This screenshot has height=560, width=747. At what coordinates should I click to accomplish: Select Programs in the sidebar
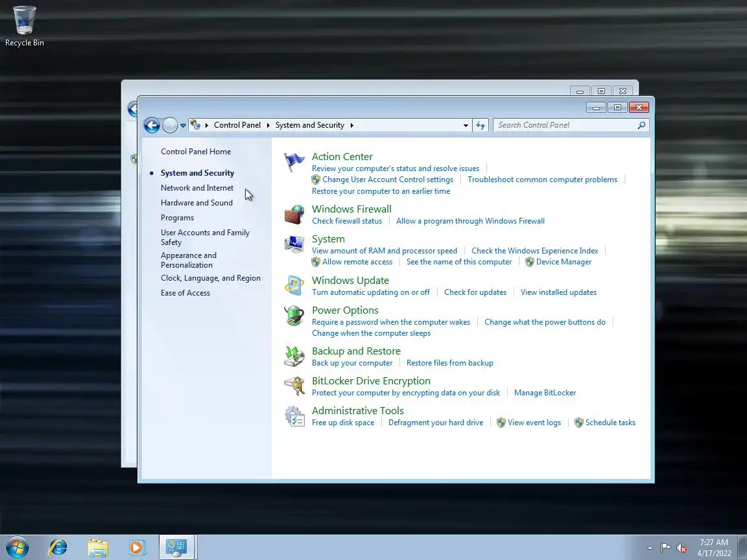click(x=177, y=218)
